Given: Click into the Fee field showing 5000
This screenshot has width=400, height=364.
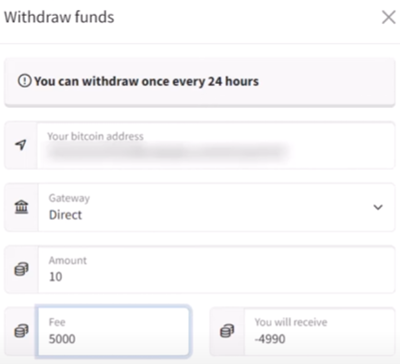Looking at the screenshot, I should point(114,331).
